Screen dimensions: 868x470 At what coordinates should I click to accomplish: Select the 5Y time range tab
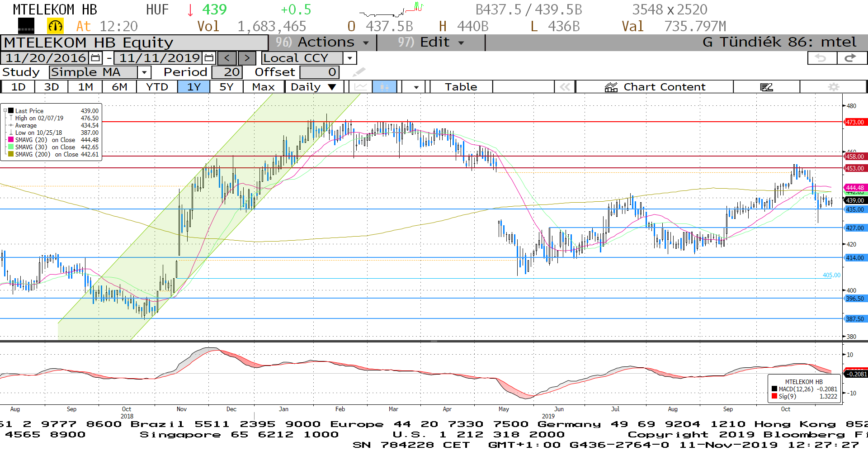226,87
